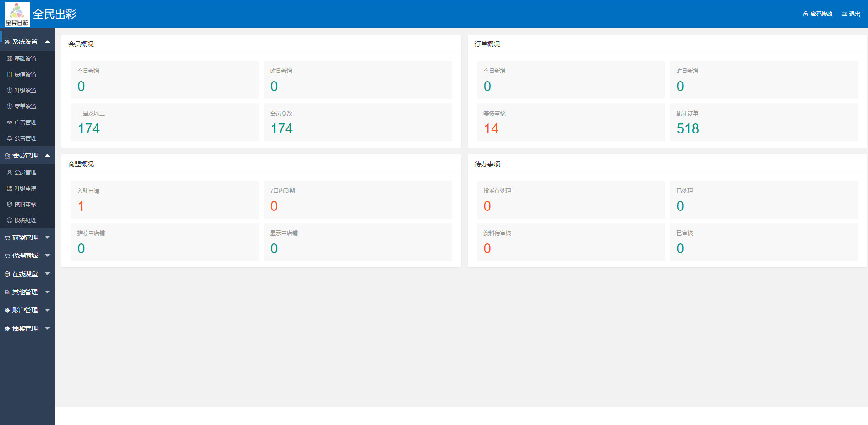The height and width of the screenshot is (425, 868).
Task: Click the 退出 logout link
Action: [851, 14]
